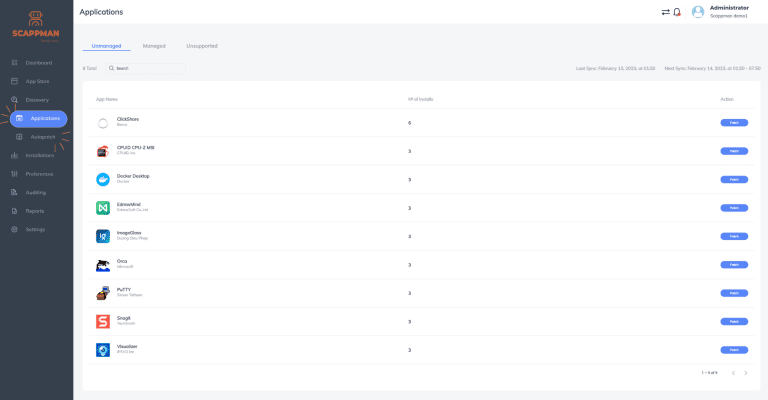Click the ImageGlass app icon
The width and height of the screenshot is (768, 400).
coord(102,237)
